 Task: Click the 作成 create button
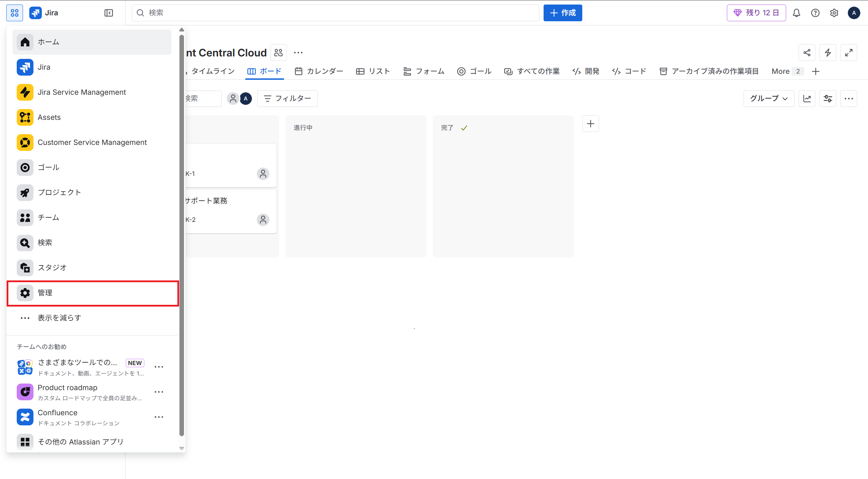[563, 13]
